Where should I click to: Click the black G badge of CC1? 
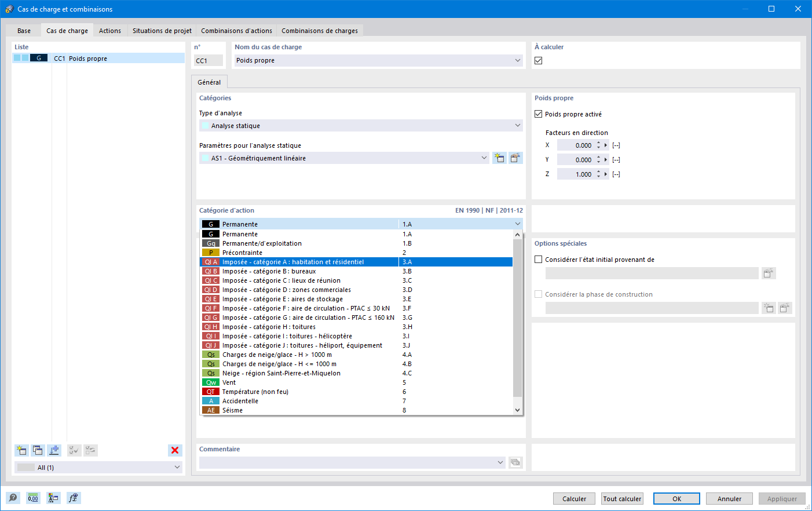click(39, 58)
